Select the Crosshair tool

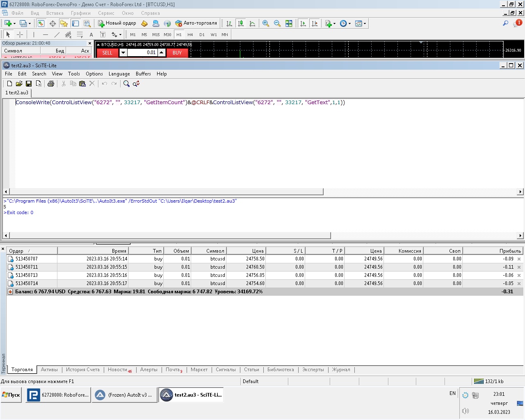[20, 34]
